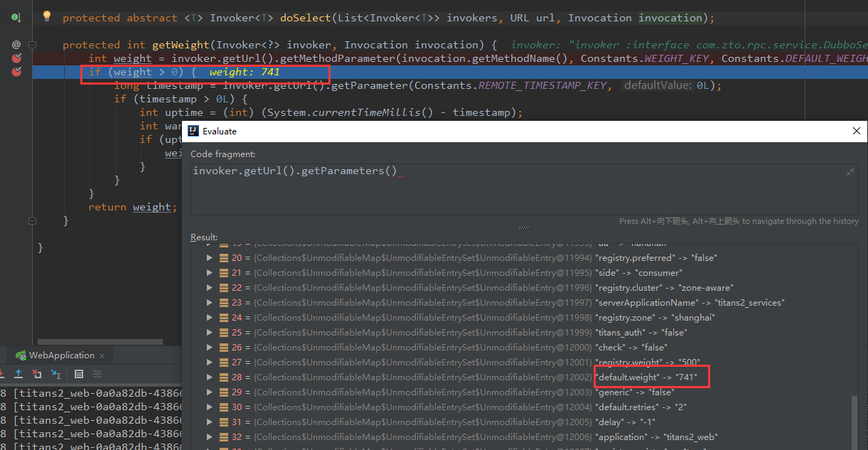Click the Step Out blue up-arrow icon

18,374
